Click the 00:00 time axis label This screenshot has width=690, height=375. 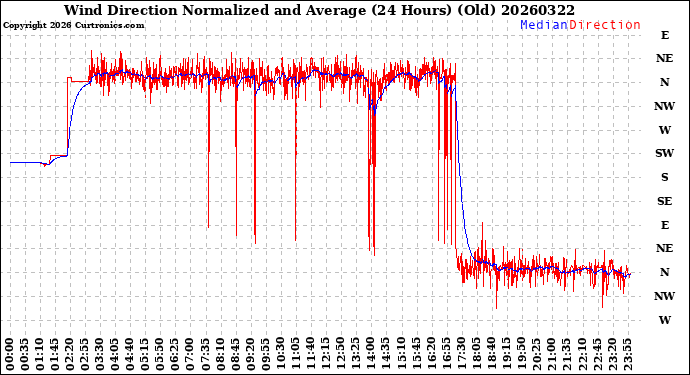coord(10,355)
